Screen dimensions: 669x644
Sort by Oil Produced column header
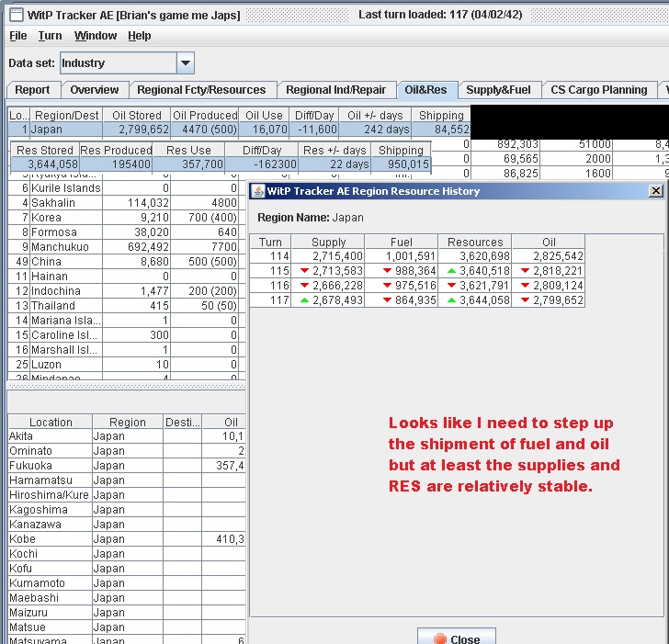pos(205,115)
